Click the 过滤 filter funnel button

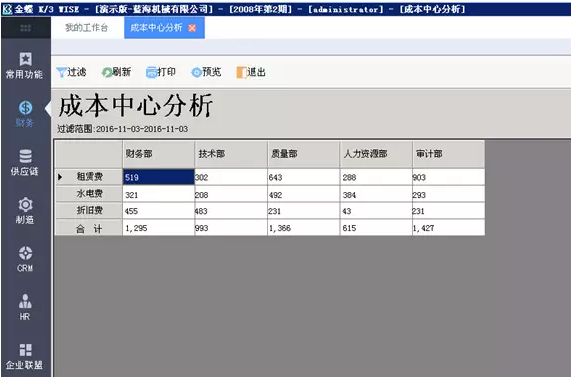[x=71, y=72]
